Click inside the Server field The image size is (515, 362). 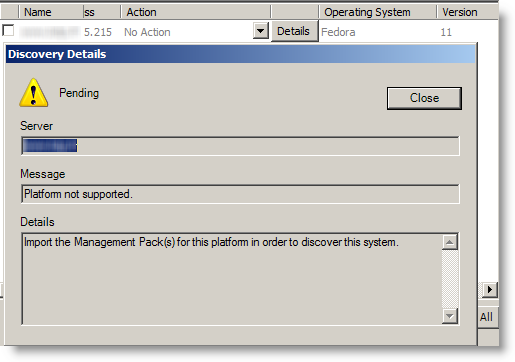[x=240, y=146]
